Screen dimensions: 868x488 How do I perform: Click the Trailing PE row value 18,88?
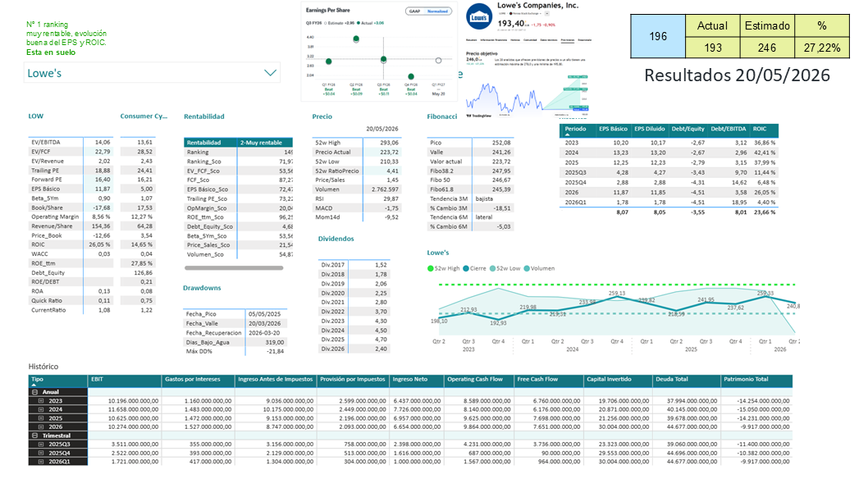pos(103,171)
